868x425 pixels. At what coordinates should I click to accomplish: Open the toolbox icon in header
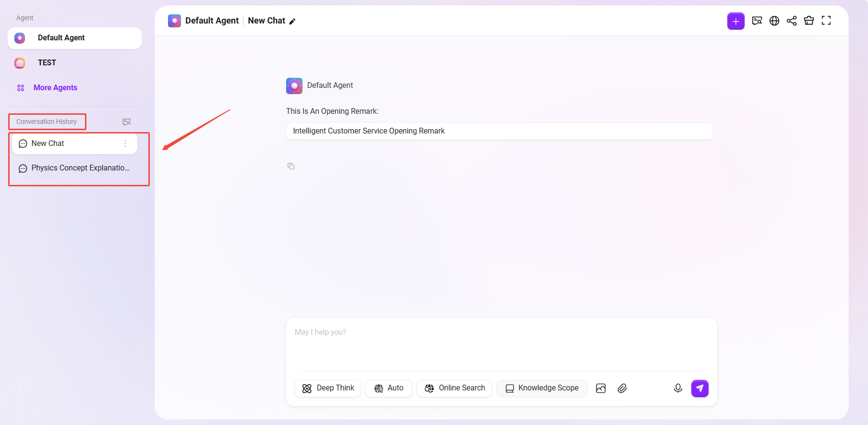click(809, 21)
